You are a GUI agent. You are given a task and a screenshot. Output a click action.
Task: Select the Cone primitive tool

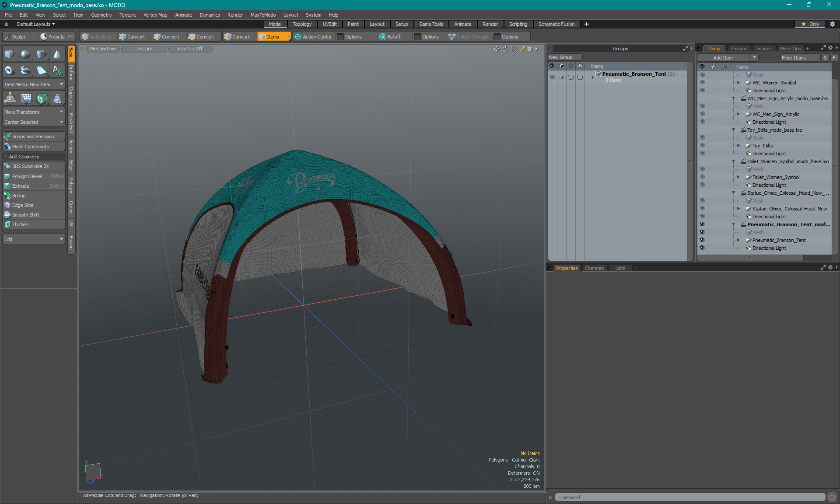[x=57, y=54]
